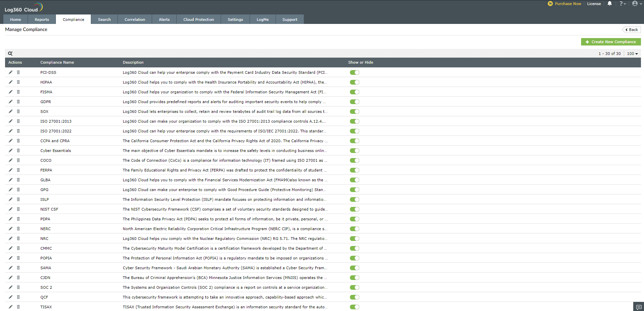Edit the SOC 2 compliance entry
The image size is (644, 311).
(x=10, y=287)
